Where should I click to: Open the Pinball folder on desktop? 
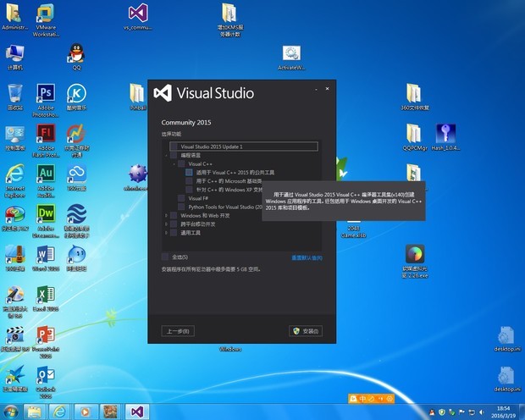pyautogui.click(x=138, y=97)
